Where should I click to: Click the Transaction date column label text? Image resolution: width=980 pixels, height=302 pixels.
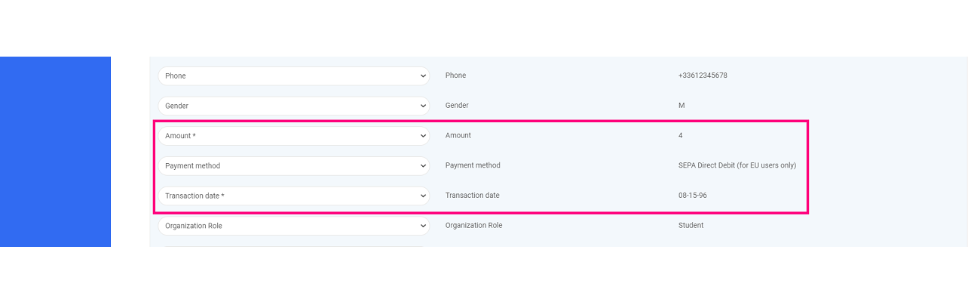coord(472,196)
